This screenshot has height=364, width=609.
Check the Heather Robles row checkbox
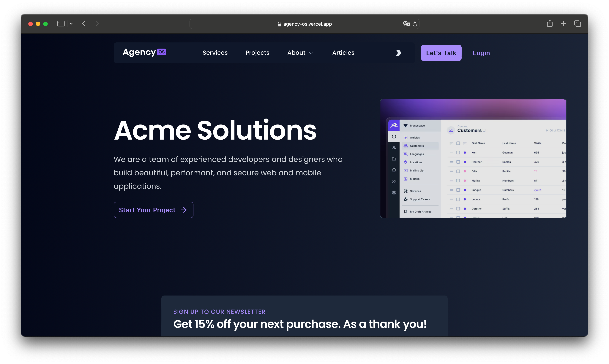(458, 162)
